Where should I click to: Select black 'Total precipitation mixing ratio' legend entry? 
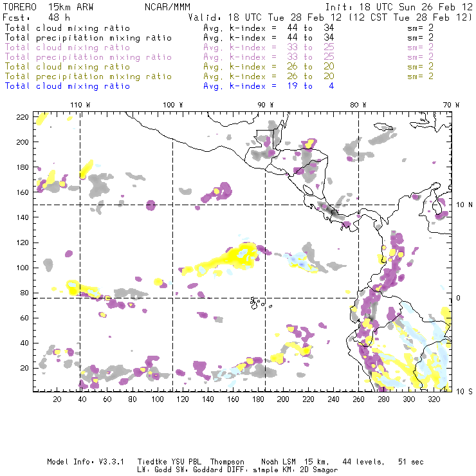coord(88,38)
